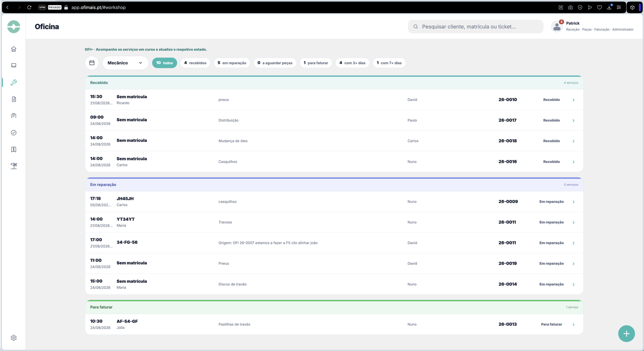
Task: Click plate JH45JH
Action: click(125, 199)
